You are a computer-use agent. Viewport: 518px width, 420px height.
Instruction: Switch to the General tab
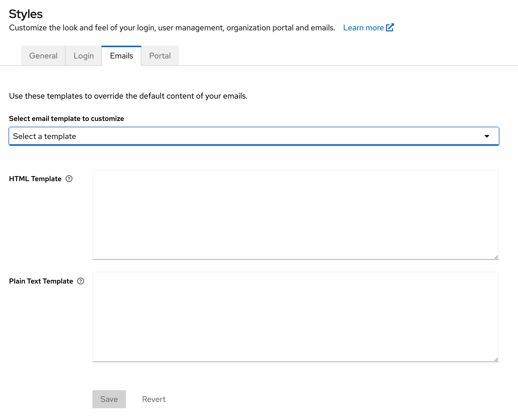click(43, 55)
